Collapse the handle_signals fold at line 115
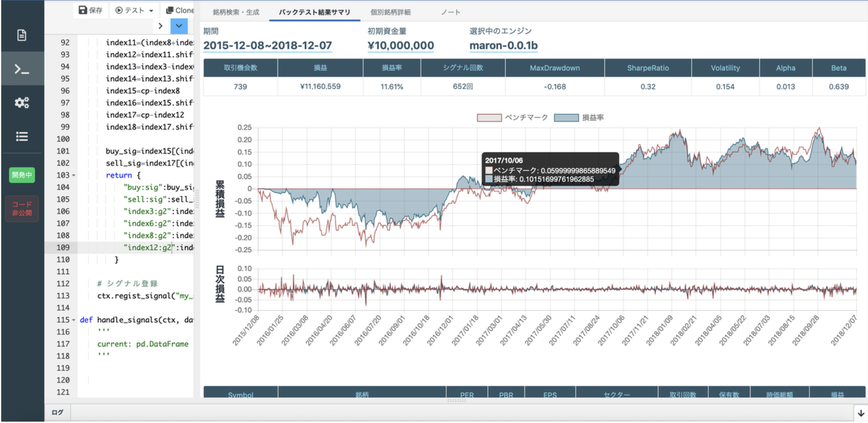Viewport: 868px width, 423px height. click(74, 320)
